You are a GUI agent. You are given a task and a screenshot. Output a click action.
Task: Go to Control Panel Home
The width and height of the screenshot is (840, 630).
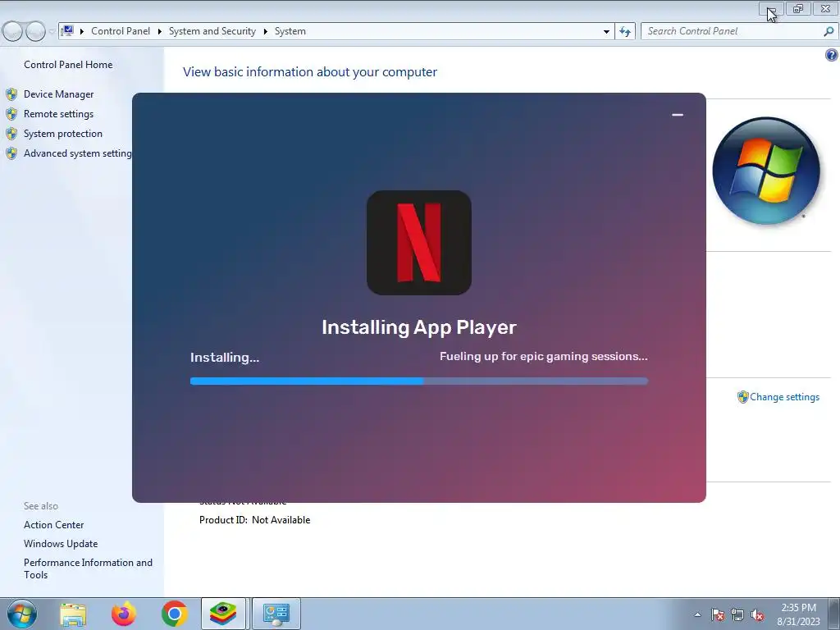click(x=68, y=65)
